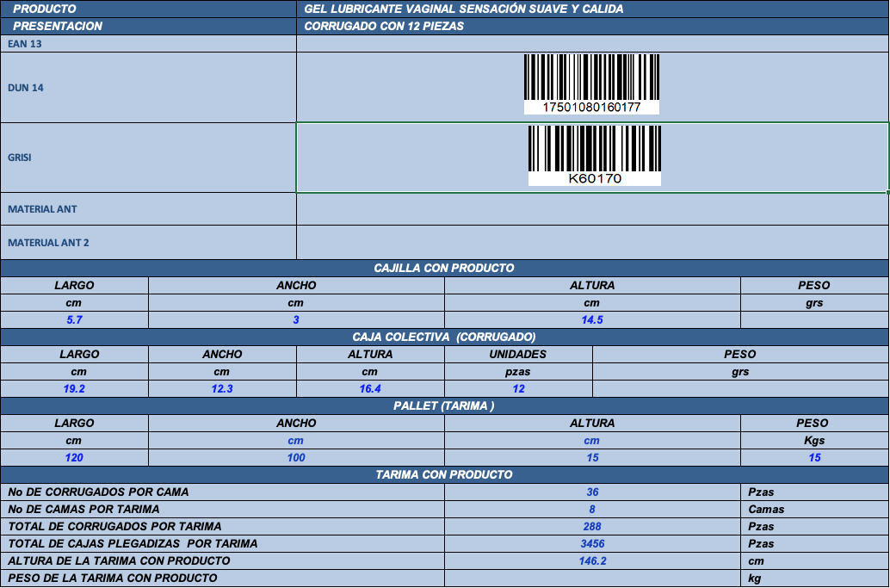Click corrugado largo value 19.2
890x588 pixels.
pyautogui.click(x=74, y=389)
